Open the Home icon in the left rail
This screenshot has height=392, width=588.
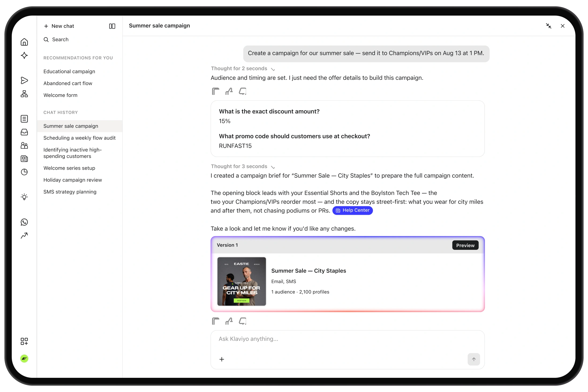click(24, 42)
